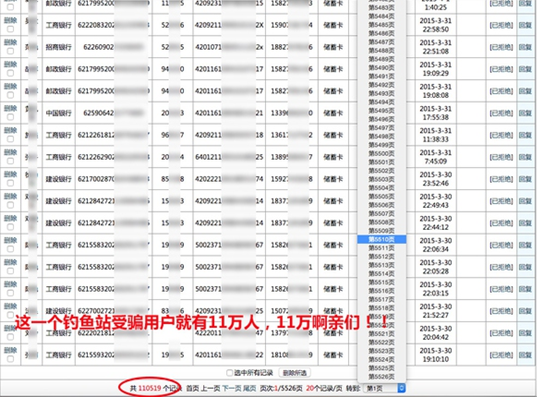The height and width of the screenshot is (398, 537).
Task: Click 删除 link in the 22:49:43 row
Action: coord(10,196)
